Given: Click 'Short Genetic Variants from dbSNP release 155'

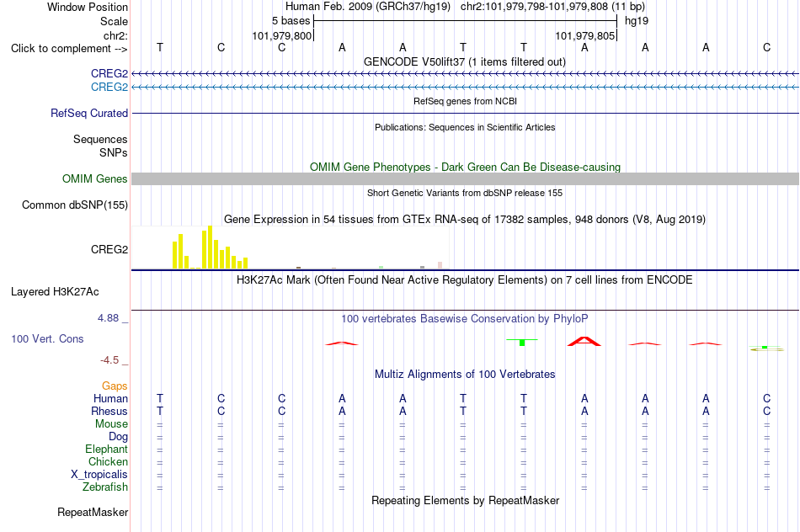Looking at the screenshot, I should (465, 193).
